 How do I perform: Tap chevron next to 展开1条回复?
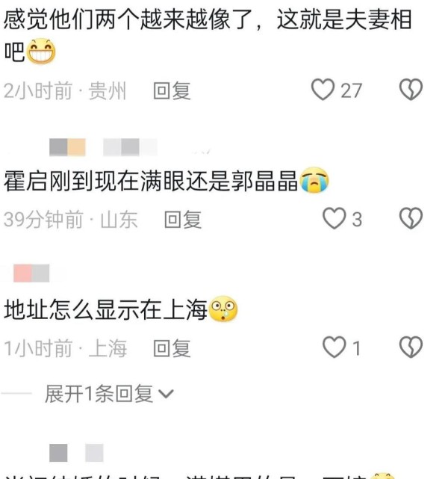click(167, 394)
